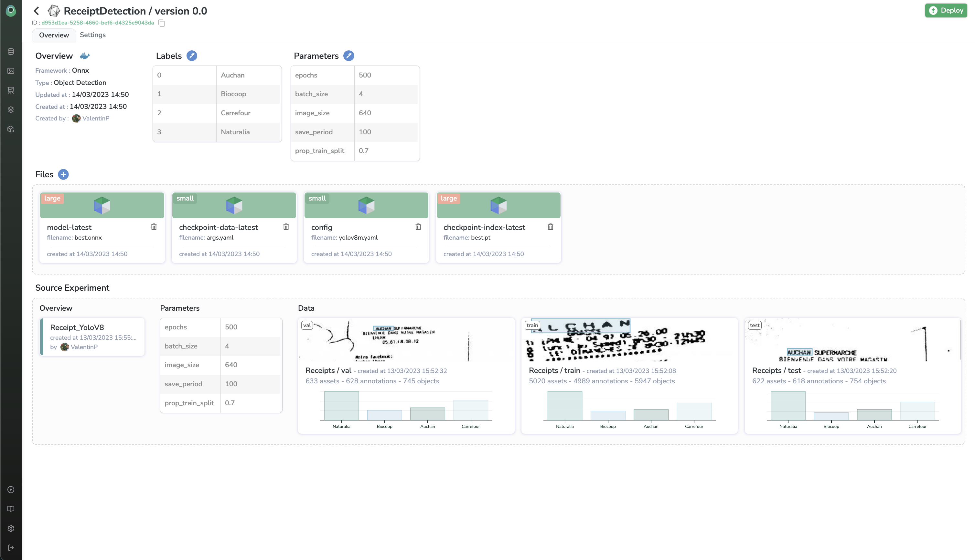The image size is (975, 560).
Task: Delete the model-latest file
Action: [154, 227]
